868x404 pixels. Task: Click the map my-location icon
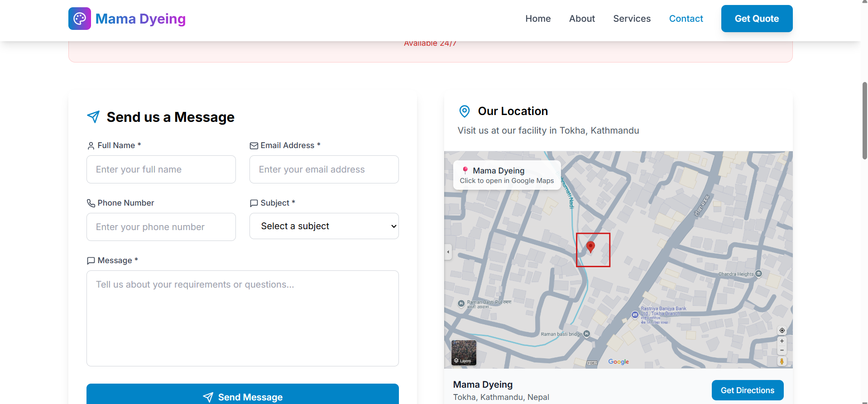pyautogui.click(x=782, y=330)
